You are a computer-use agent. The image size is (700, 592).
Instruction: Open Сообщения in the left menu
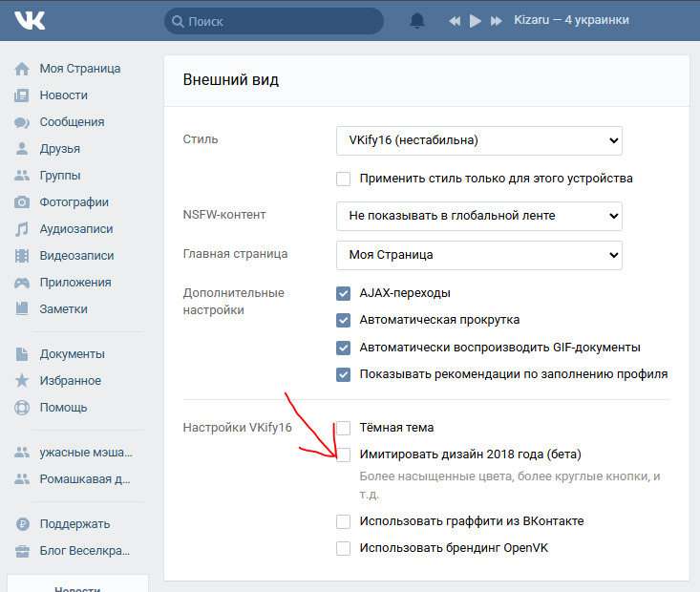pyautogui.click(x=73, y=122)
